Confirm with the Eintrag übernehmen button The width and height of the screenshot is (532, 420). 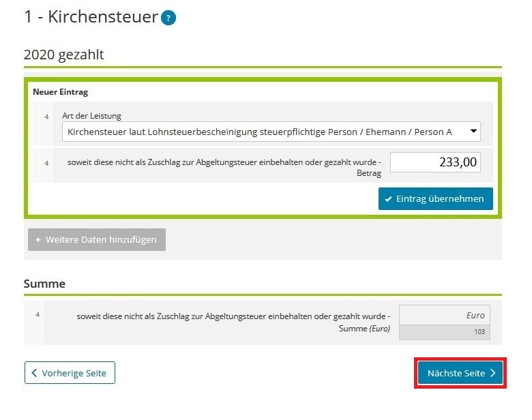click(x=436, y=199)
